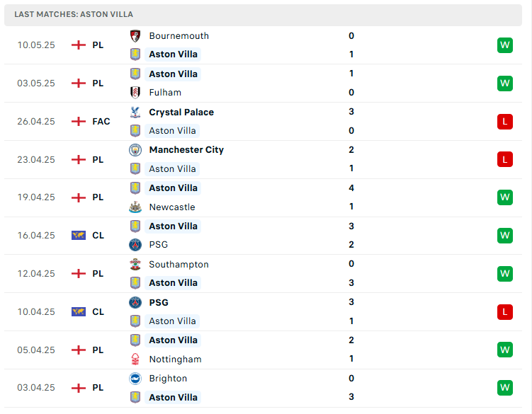Image resolution: width=532 pixels, height=414 pixels.
Task: Click the Champions League flag on 10.04.25
Action: [79, 312]
